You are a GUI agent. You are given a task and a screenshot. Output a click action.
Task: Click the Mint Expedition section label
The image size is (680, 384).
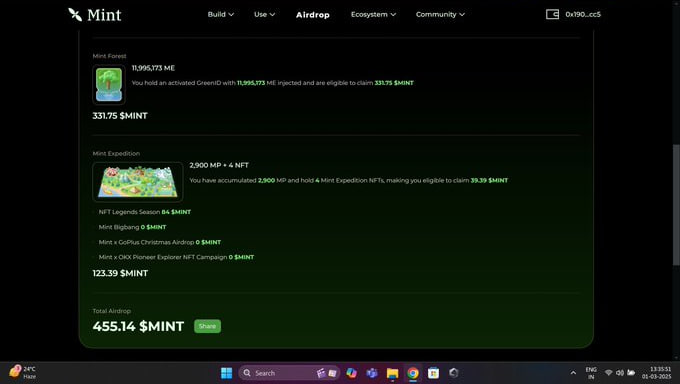tap(116, 154)
